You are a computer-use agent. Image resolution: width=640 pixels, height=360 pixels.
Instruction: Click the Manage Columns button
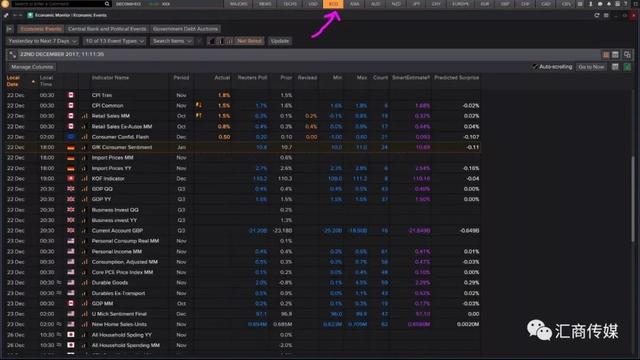32,67
